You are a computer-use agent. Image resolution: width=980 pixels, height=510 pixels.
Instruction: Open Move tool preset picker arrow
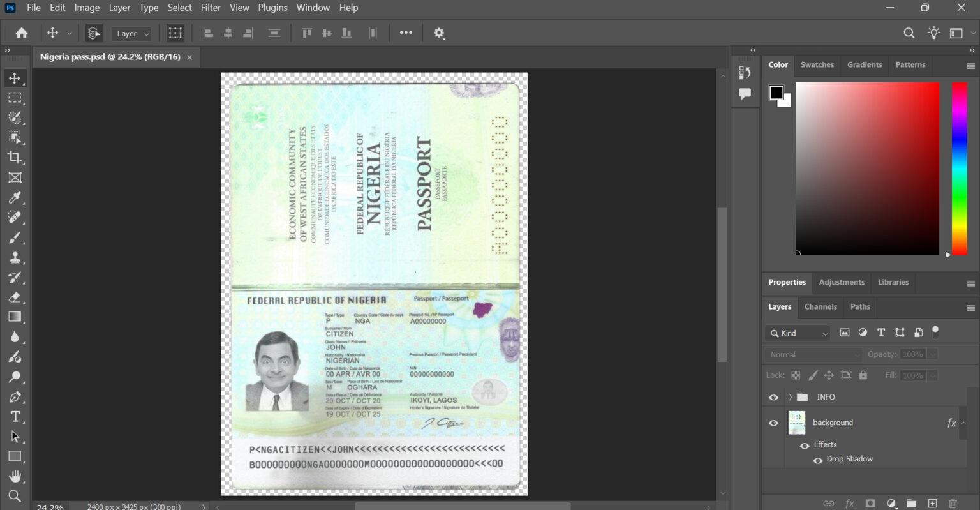70,33
